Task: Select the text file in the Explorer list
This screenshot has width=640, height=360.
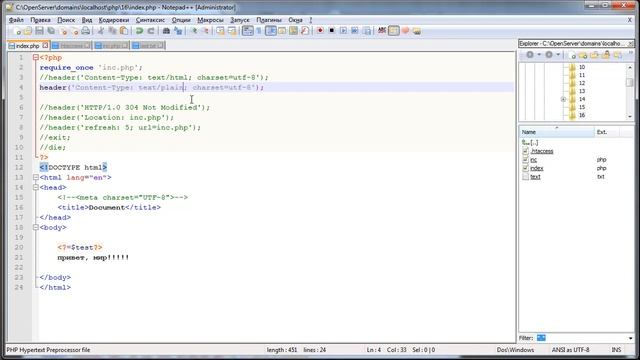Action: [x=536, y=177]
